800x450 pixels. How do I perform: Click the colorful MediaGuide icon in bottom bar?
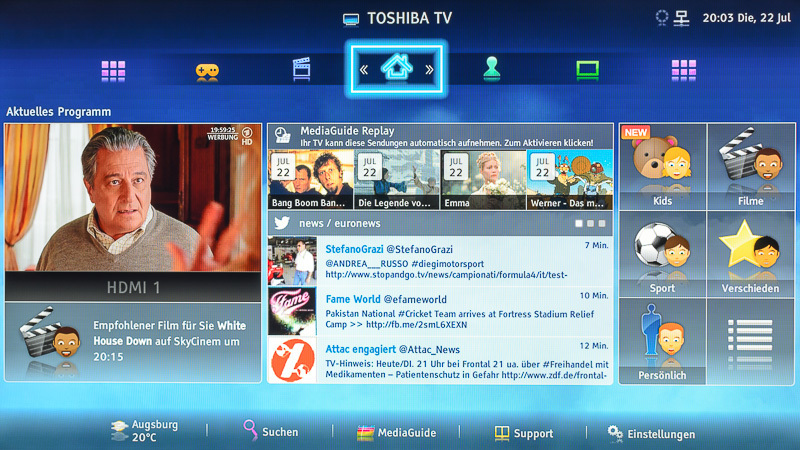pyautogui.click(x=365, y=433)
